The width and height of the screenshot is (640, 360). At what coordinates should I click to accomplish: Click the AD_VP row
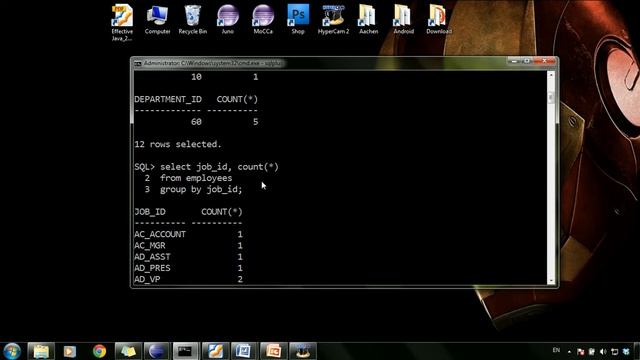tap(188, 279)
